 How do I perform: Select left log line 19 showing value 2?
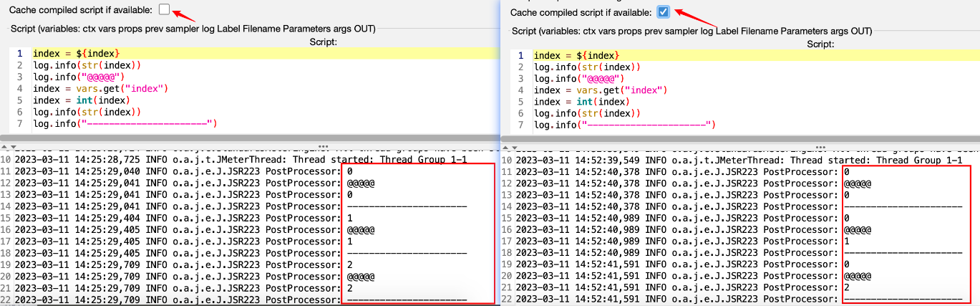coord(183,264)
